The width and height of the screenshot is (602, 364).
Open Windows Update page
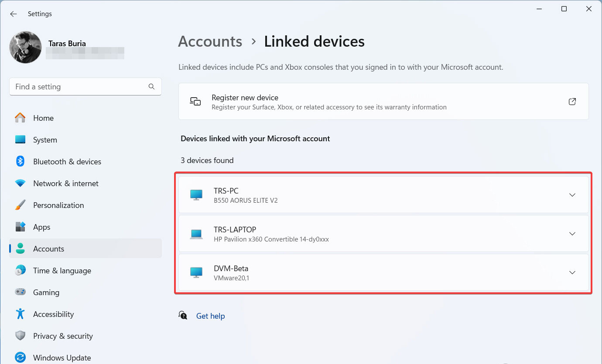click(62, 358)
